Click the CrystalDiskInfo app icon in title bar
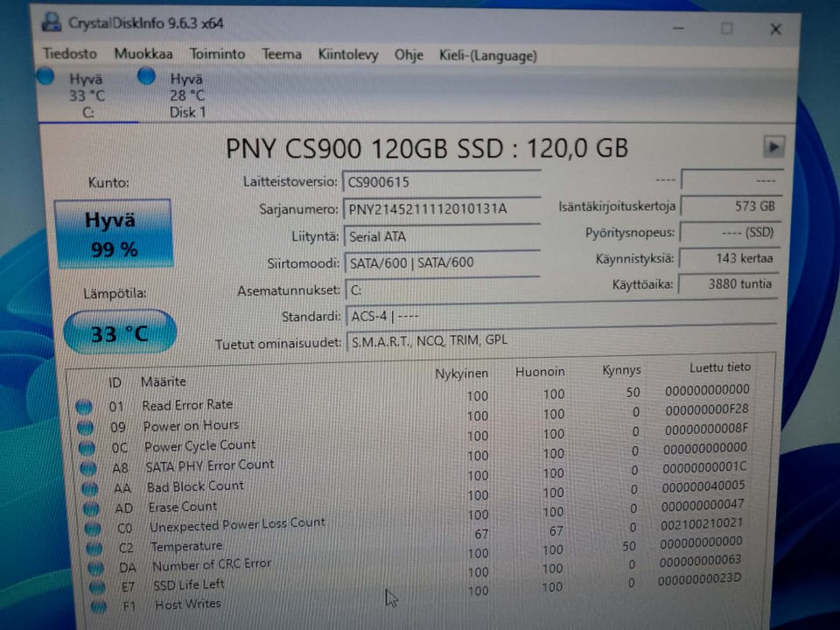Screen dimensions: 840x630 point(52,22)
